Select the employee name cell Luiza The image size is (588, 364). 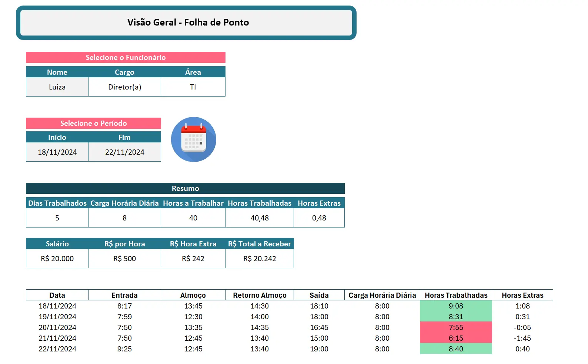coord(57,87)
